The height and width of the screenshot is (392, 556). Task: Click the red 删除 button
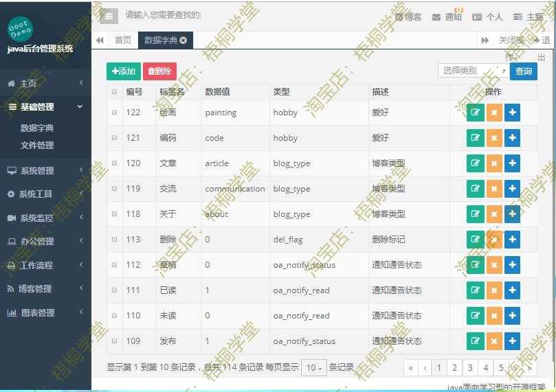(159, 71)
